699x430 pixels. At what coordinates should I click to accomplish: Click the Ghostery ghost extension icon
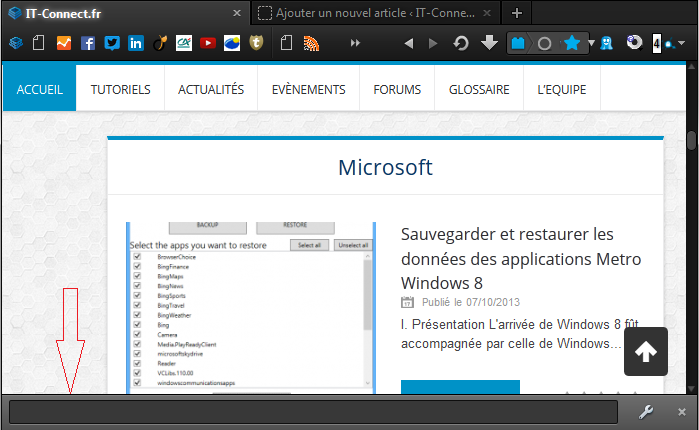(607, 43)
